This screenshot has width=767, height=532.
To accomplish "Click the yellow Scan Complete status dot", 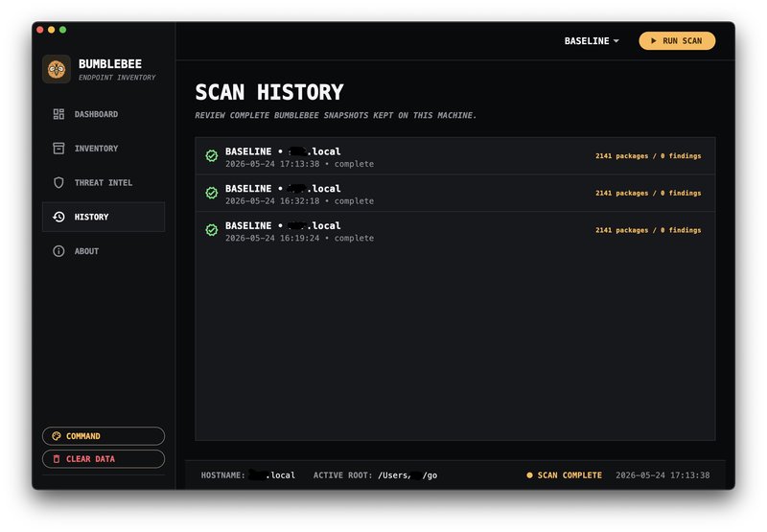I will (529, 474).
